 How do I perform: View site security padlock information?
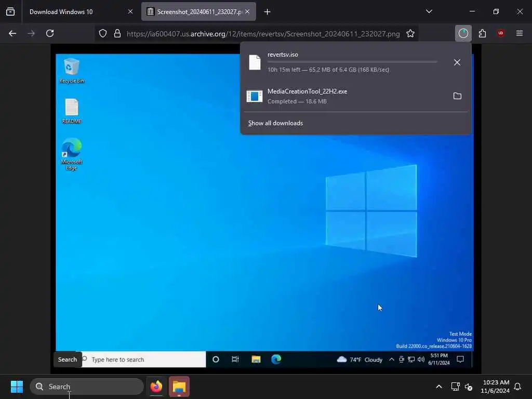click(117, 34)
